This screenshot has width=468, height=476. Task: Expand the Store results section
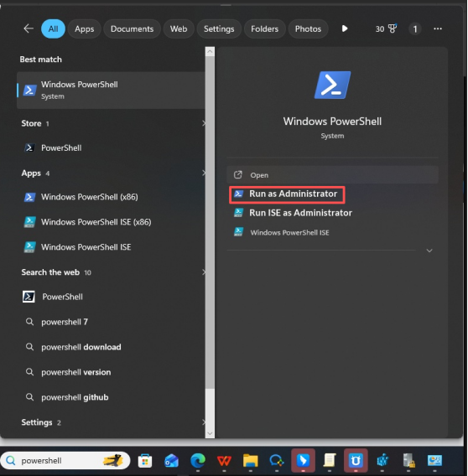(204, 123)
